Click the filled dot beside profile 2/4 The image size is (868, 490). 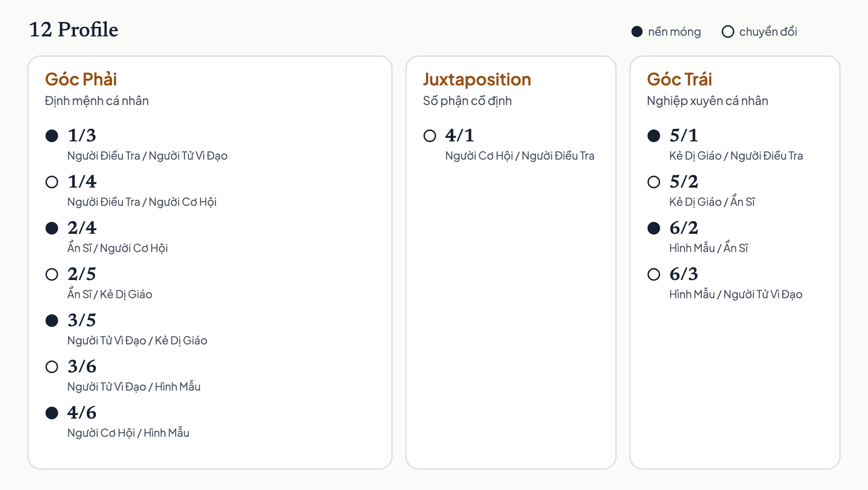pos(52,228)
